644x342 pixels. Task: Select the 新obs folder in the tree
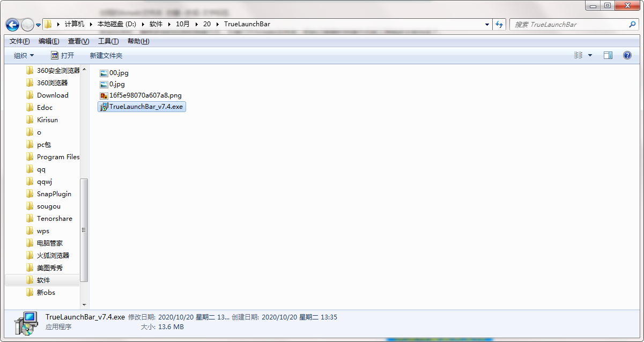tap(46, 293)
